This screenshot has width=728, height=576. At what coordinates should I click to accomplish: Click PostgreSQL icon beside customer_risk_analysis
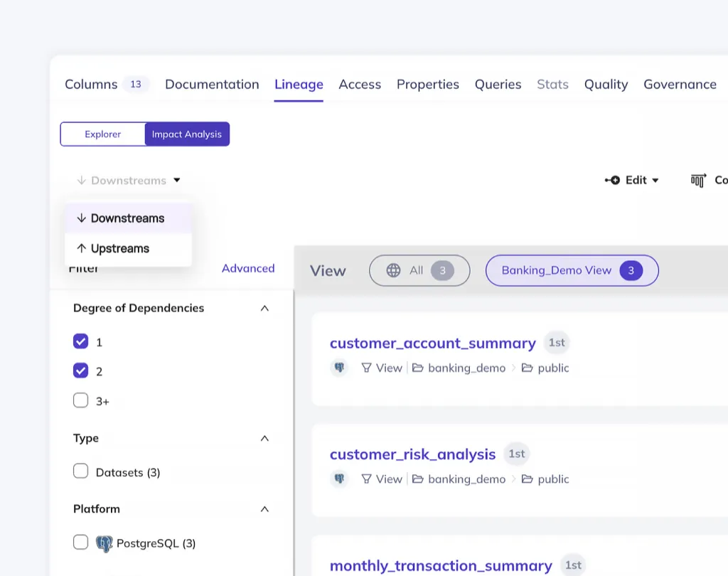pos(340,479)
